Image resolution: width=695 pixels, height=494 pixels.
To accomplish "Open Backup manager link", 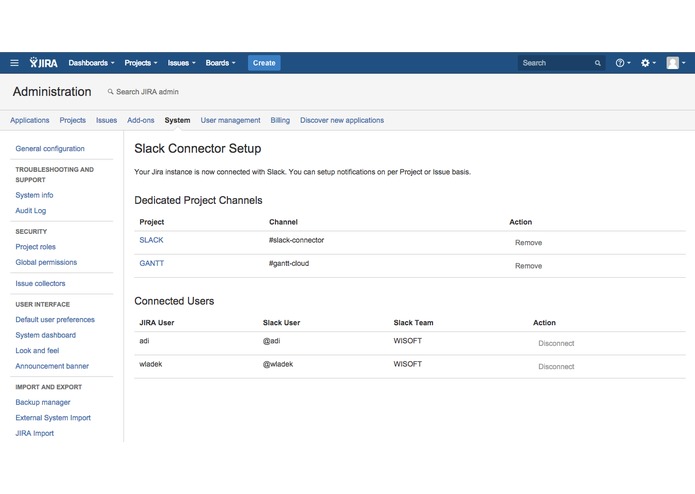I will point(43,402).
